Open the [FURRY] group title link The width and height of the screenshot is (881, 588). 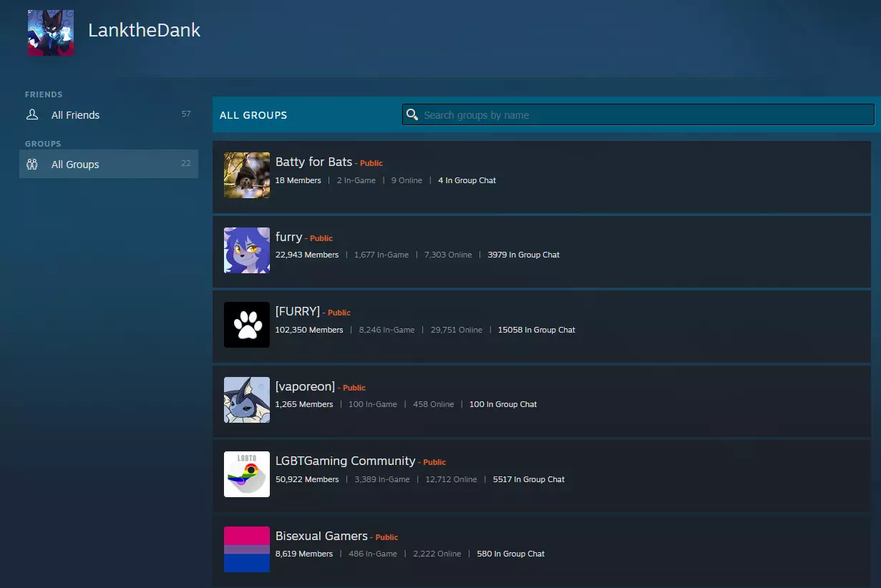[297, 311]
